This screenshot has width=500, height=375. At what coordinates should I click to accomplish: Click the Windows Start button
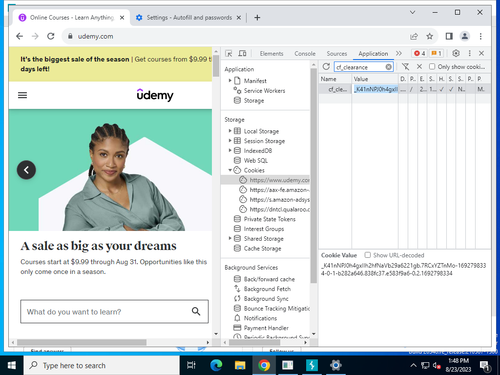click(12, 365)
